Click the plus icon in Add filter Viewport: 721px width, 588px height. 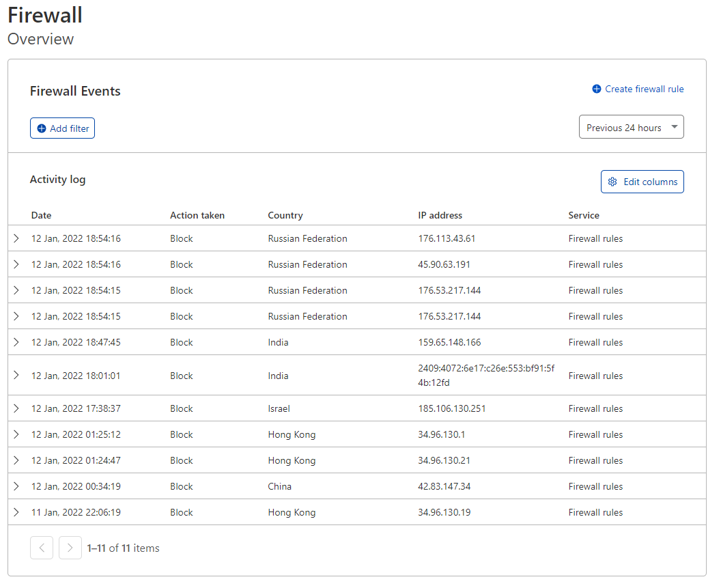(x=42, y=128)
